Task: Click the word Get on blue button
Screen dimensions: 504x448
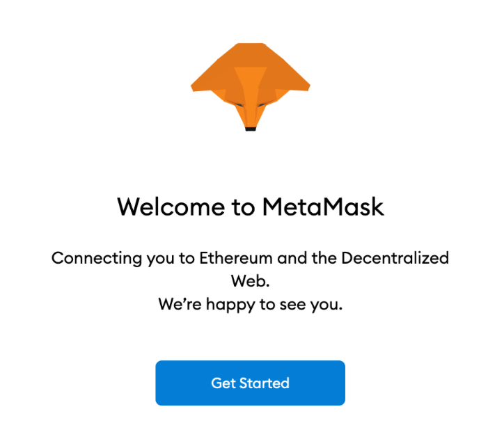Action: click(223, 383)
